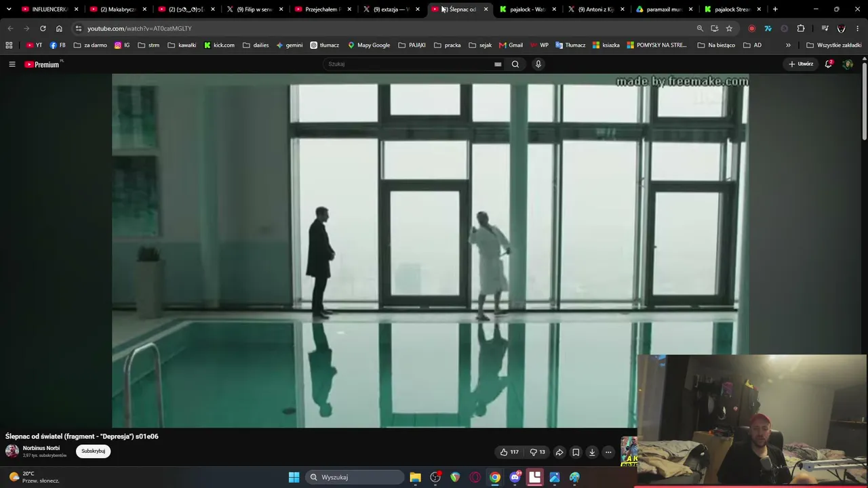Switch to the '(2) Makabrycz' tab
The height and width of the screenshot is (488, 868).
tap(118, 9)
